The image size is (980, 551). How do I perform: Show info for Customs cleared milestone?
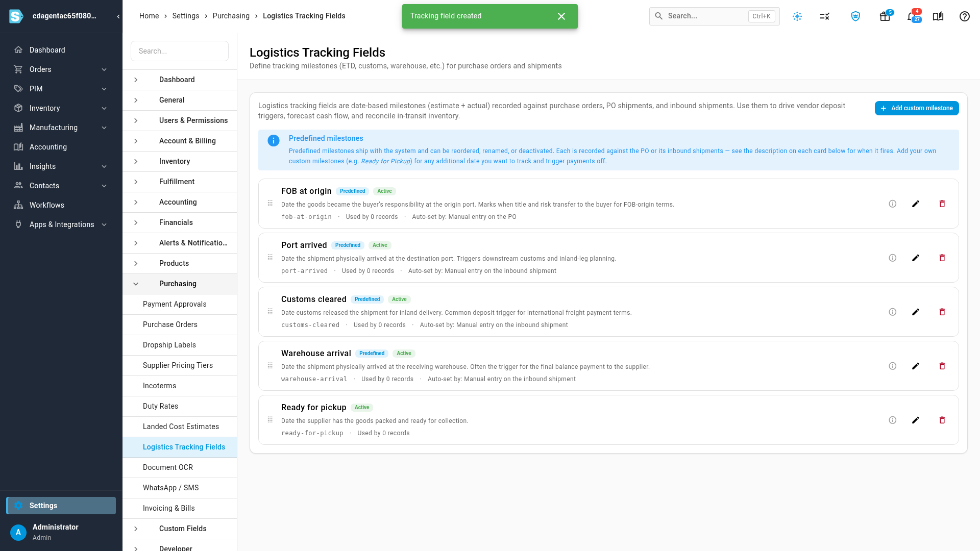point(893,312)
